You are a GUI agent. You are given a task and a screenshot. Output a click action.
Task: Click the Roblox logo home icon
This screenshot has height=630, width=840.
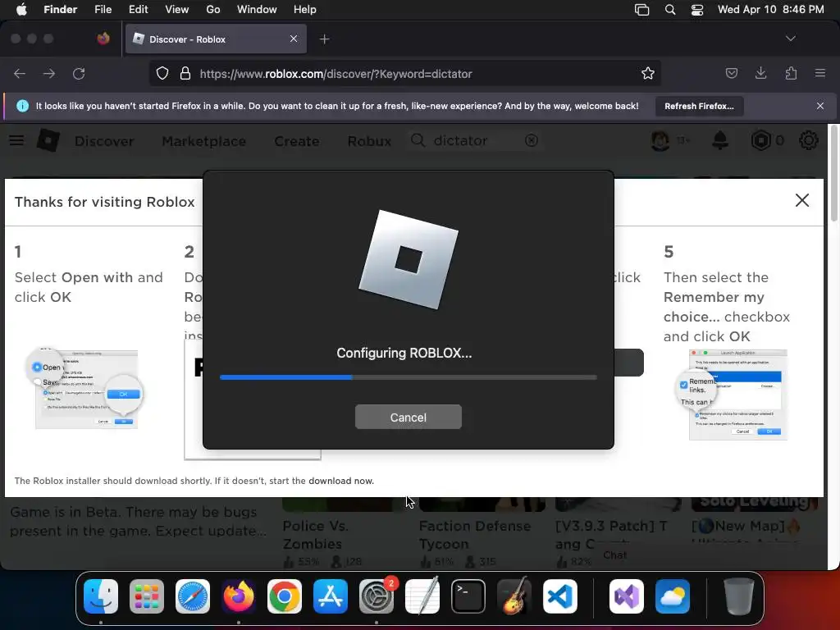(x=48, y=140)
